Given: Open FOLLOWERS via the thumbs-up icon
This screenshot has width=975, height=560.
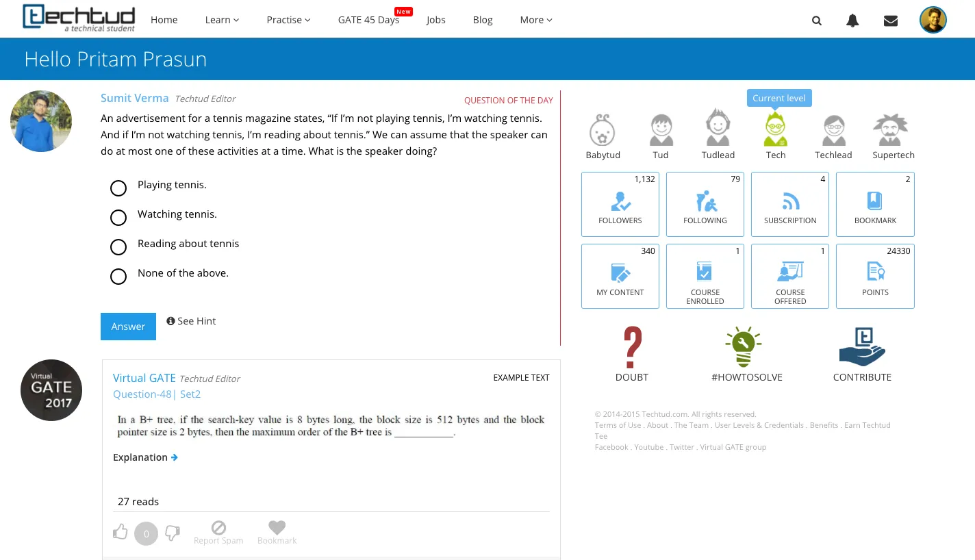Looking at the screenshot, I should pos(620,201).
